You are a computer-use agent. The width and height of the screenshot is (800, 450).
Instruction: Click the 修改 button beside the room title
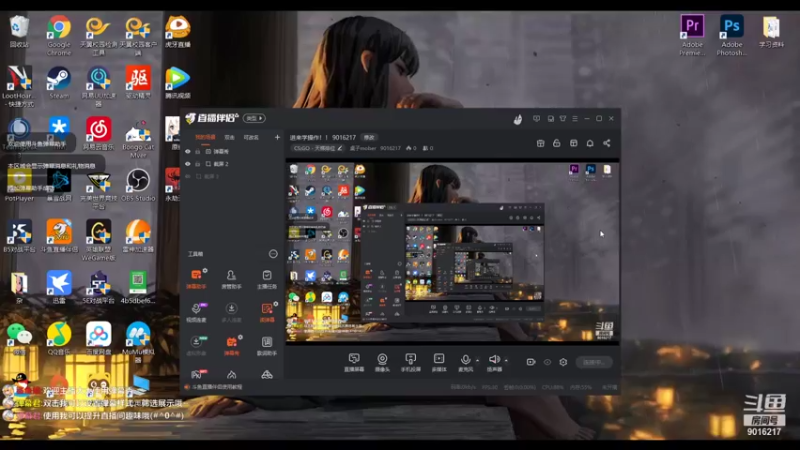(x=369, y=137)
